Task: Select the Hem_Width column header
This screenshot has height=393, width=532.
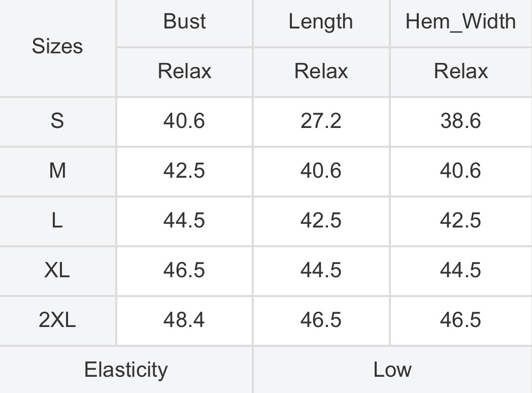Action: tap(461, 22)
